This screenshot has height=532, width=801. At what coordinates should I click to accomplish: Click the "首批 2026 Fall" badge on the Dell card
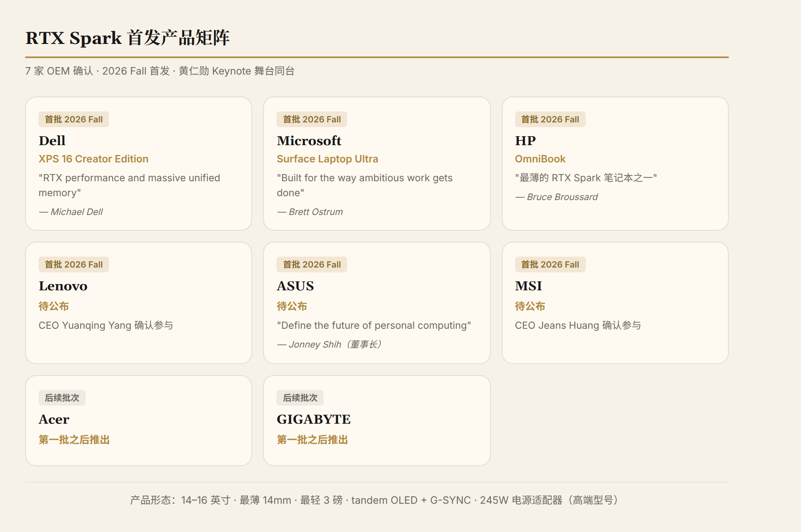[x=74, y=119]
